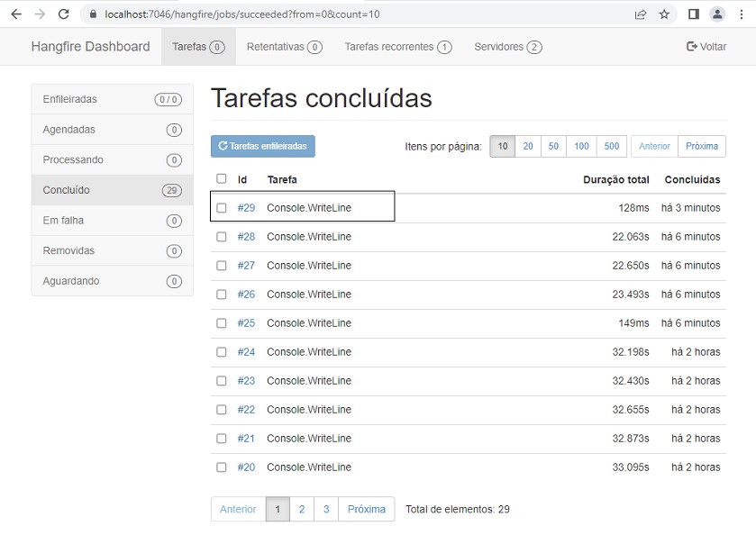
Task: Click the URL address bar field
Action: [x=360, y=14]
